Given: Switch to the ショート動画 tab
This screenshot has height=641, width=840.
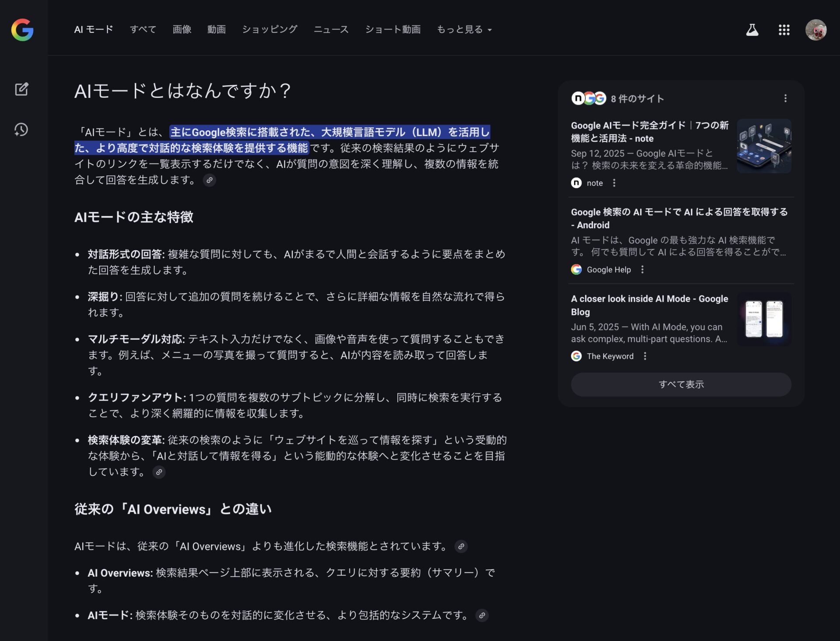Looking at the screenshot, I should [x=393, y=29].
